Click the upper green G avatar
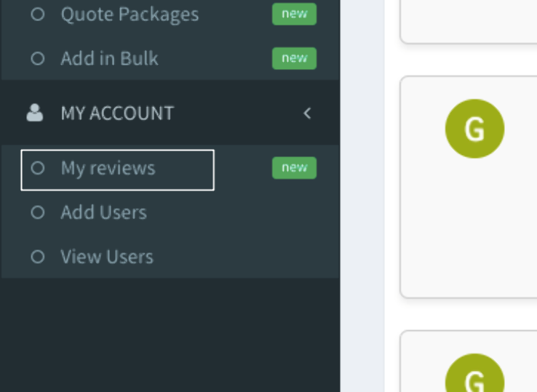 [x=474, y=129]
